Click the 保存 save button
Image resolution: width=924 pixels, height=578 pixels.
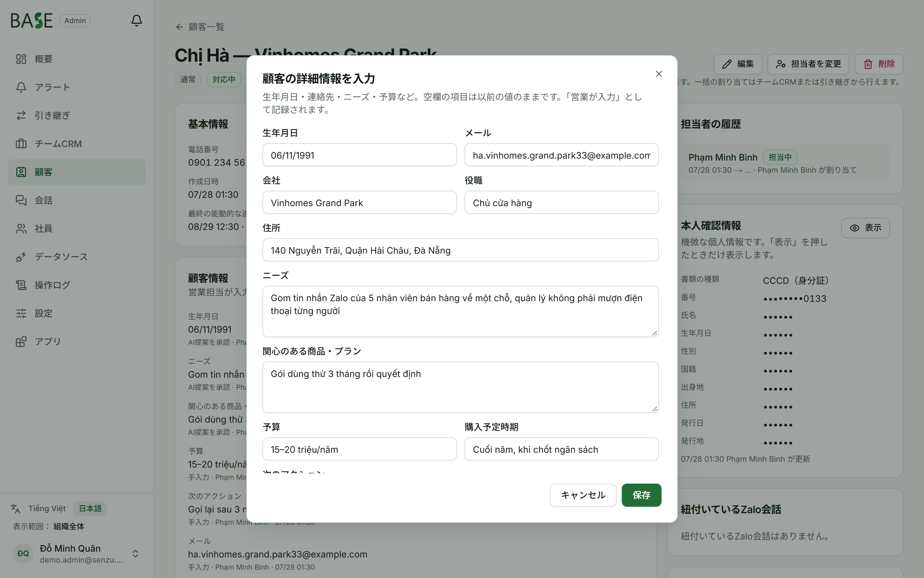(641, 495)
